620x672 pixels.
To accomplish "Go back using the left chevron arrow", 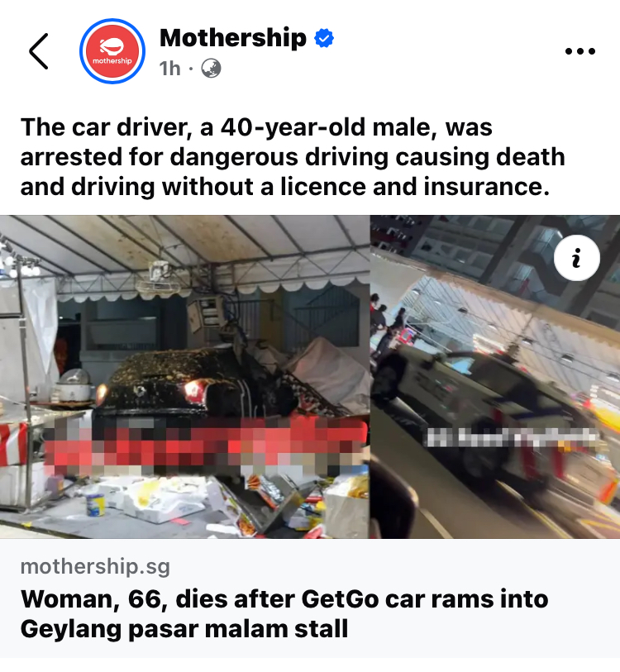I will (x=39, y=51).
